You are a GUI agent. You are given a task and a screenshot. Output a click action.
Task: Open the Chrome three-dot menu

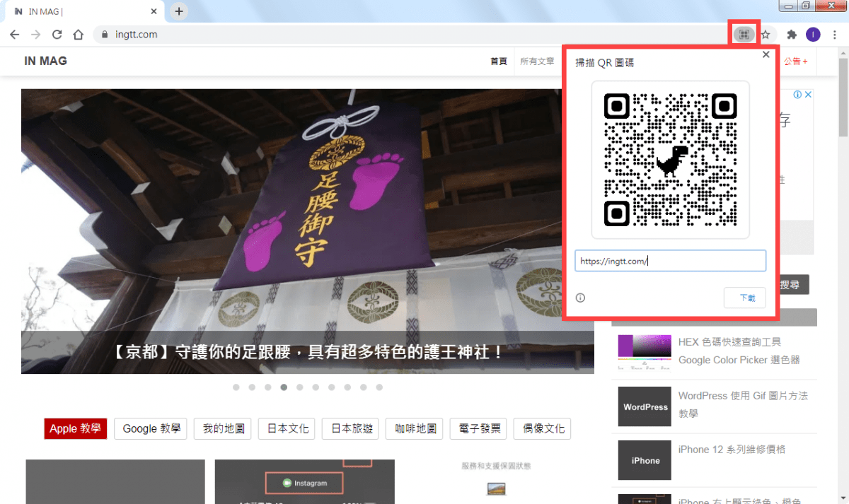(x=835, y=34)
